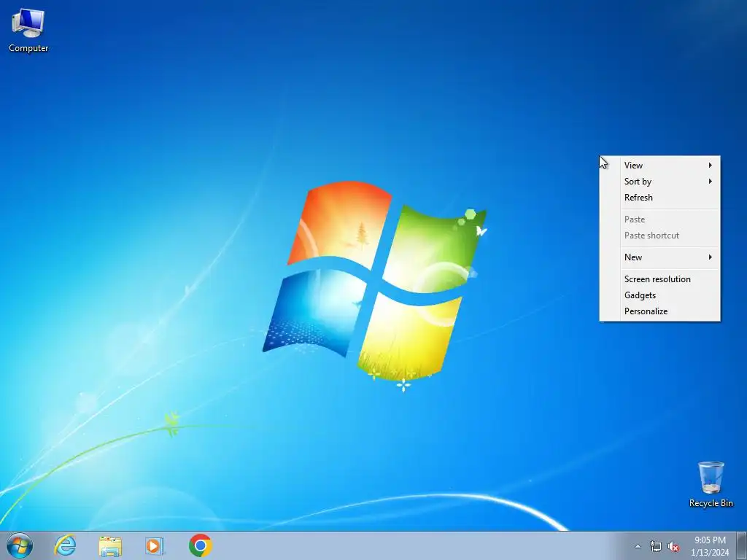Show hidden tray icons arrow
The image size is (747, 560).
coord(638,547)
